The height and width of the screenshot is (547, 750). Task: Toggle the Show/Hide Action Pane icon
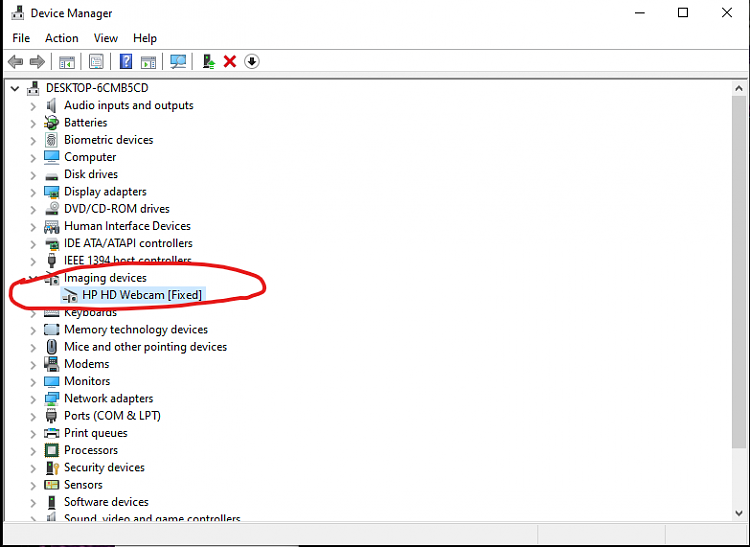(148, 62)
